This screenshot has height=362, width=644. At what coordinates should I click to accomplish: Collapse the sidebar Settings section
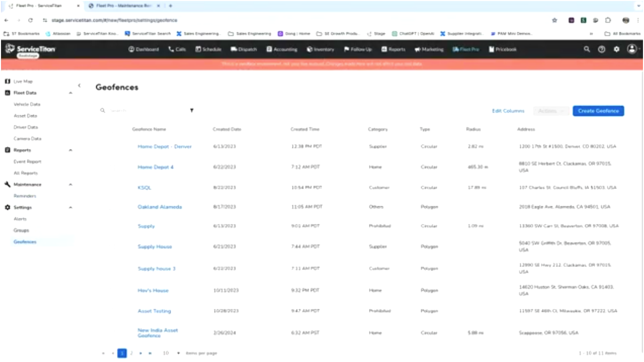tap(70, 207)
